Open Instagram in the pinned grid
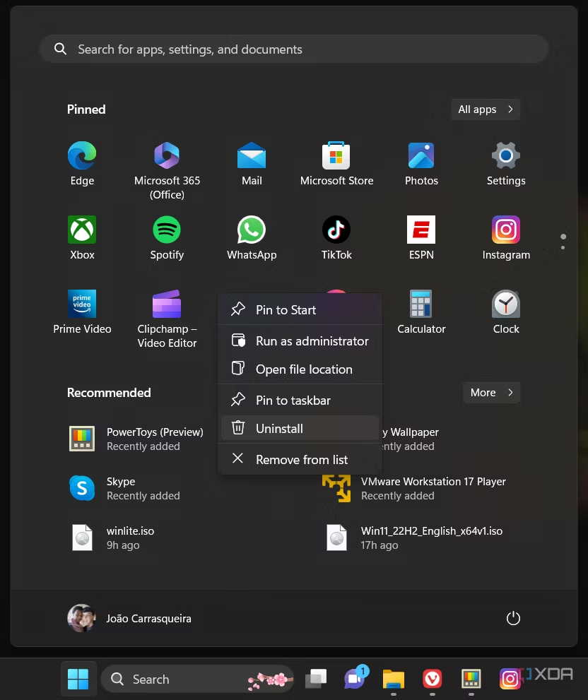This screenshot has height=700, width=588. tap(506, 238)
